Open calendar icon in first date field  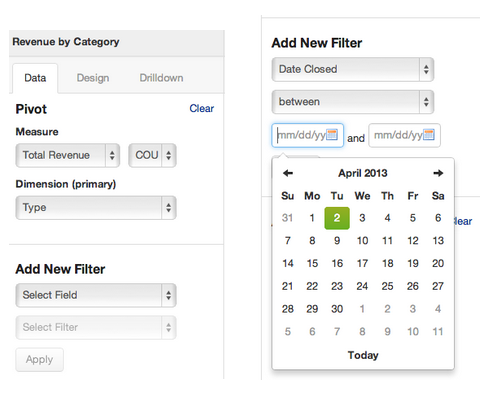[x=332, y=135]
